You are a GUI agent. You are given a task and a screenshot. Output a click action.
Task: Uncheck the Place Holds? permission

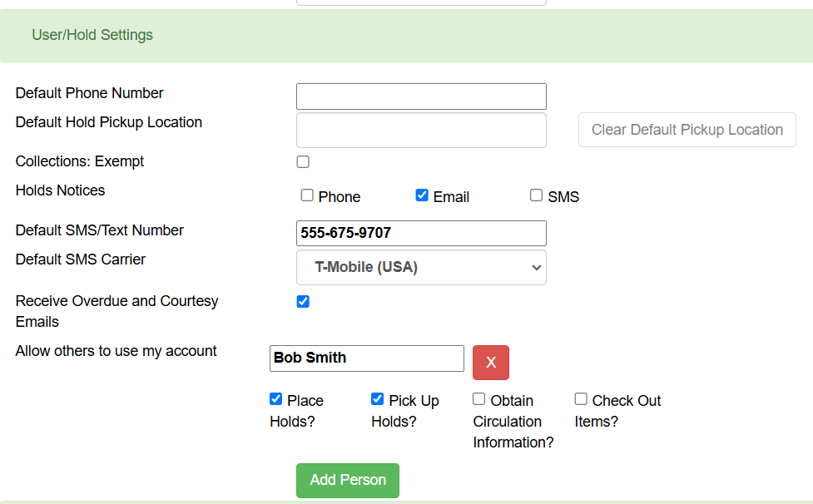point(276,399)
